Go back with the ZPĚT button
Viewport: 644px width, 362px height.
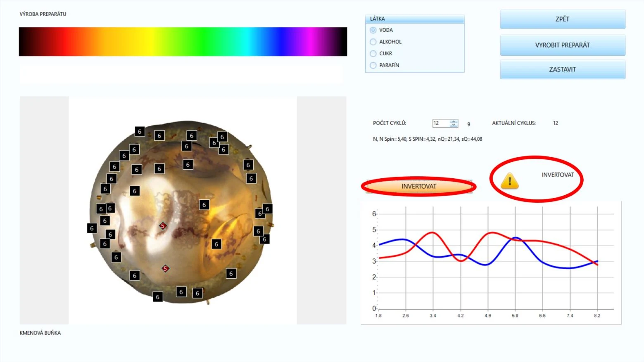(x=562, y=19)
